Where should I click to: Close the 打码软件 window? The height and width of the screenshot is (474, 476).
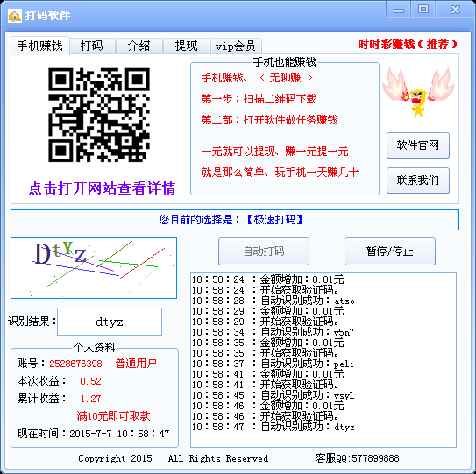tap(455, 9)
